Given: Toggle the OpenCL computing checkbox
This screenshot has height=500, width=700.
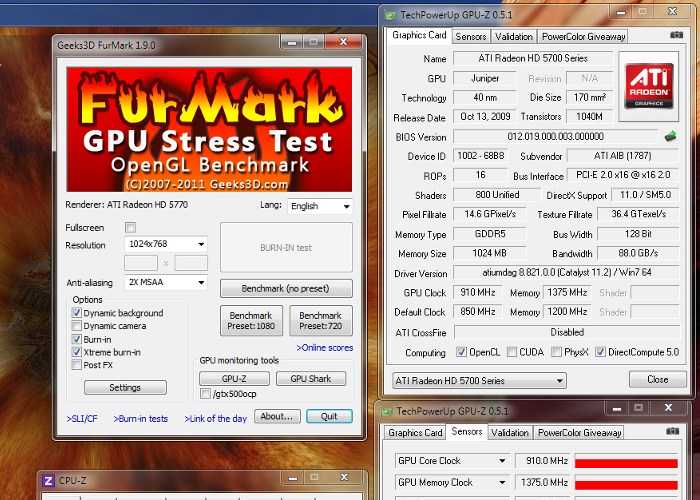Looking at the screenshot, I should pos(461,352).
